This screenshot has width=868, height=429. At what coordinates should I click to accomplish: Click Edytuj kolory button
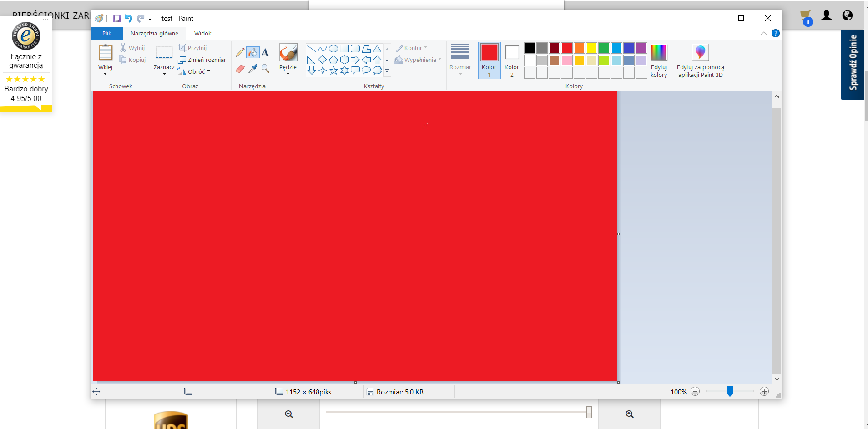659,61
